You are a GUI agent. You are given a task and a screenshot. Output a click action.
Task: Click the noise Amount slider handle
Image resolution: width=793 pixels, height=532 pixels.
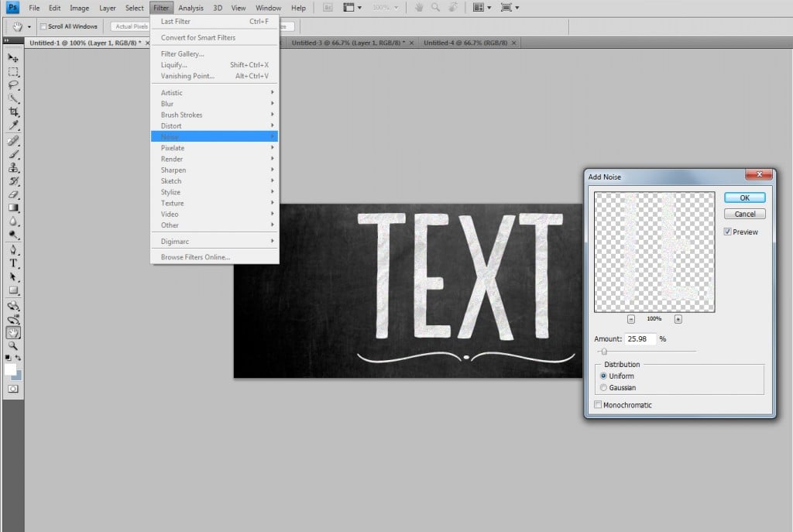pos(604,352)
